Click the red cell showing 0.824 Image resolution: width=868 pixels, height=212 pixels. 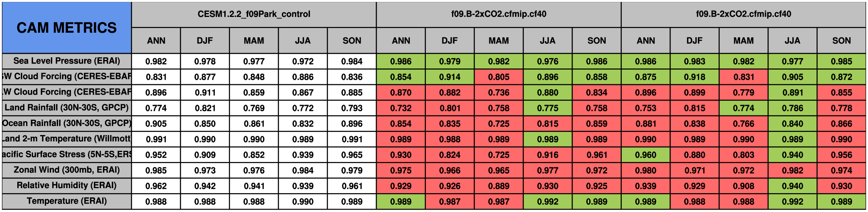point(450,155)
